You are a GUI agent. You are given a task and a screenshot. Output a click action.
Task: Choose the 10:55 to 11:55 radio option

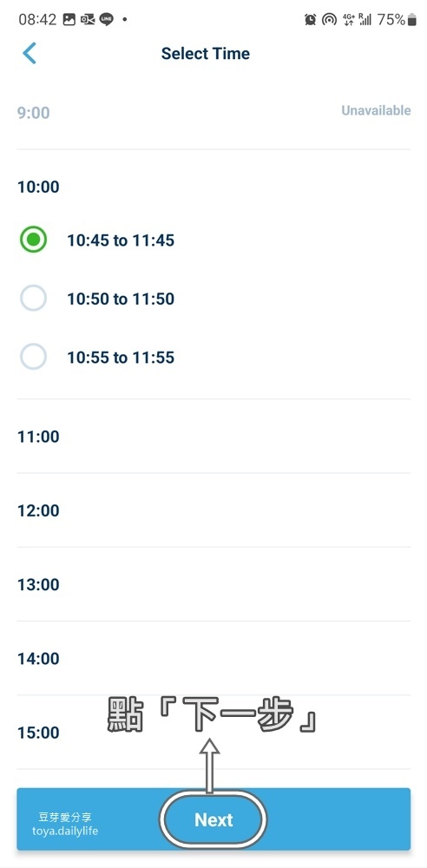pos(33,357)
